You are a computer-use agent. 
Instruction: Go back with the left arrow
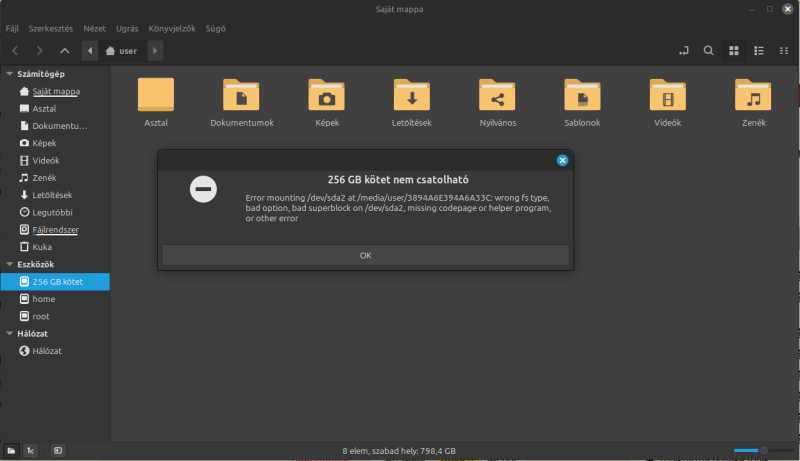point(15,50)
